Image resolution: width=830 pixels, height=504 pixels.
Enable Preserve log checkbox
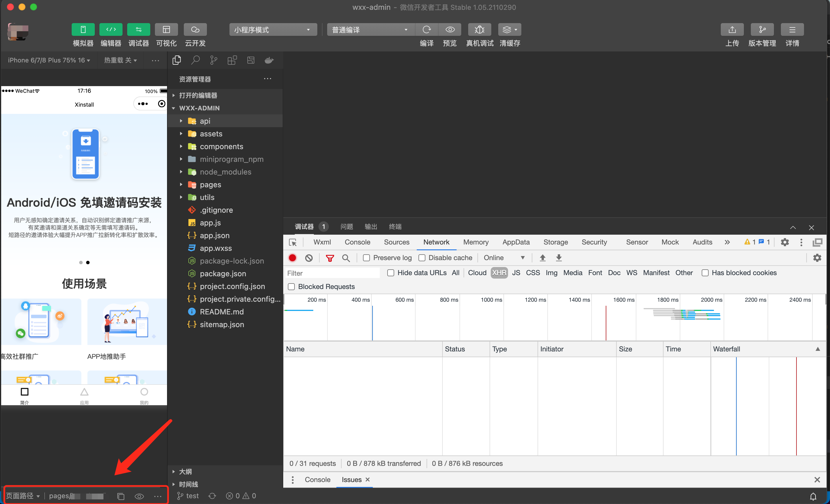tap(366, 258)
